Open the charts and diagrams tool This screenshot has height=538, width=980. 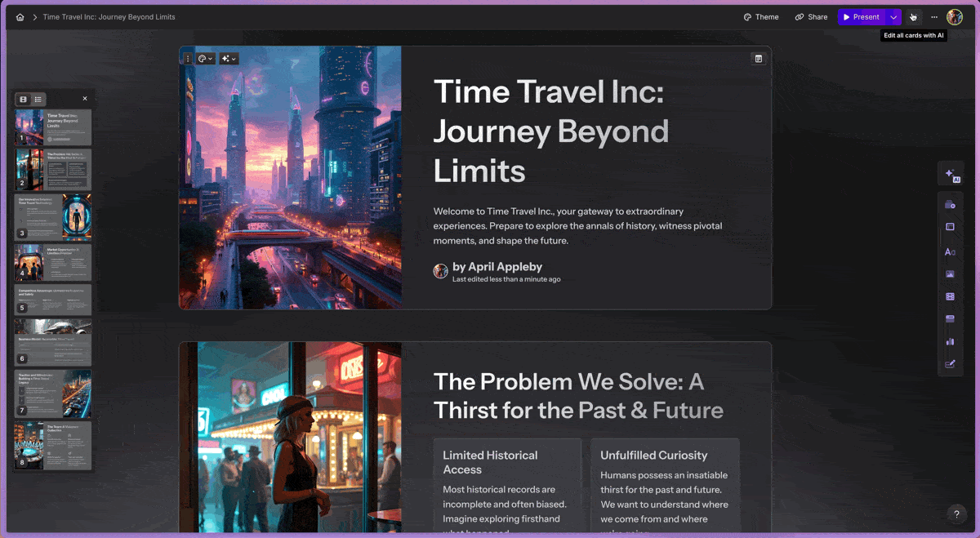(x=950, y=341)
